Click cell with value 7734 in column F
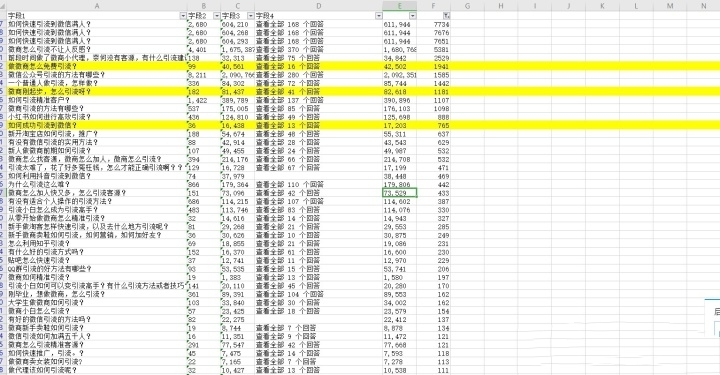 click(x=433, y=24)
